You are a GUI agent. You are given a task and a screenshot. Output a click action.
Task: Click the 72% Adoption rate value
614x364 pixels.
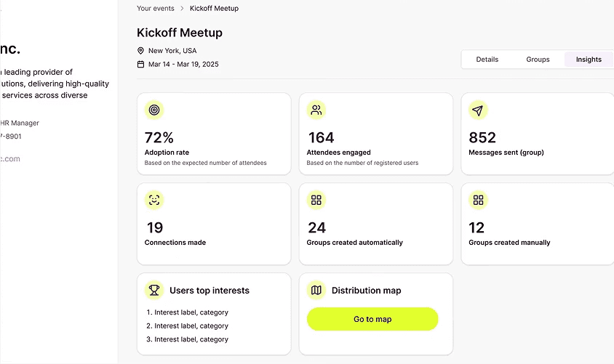coord(159,137)
